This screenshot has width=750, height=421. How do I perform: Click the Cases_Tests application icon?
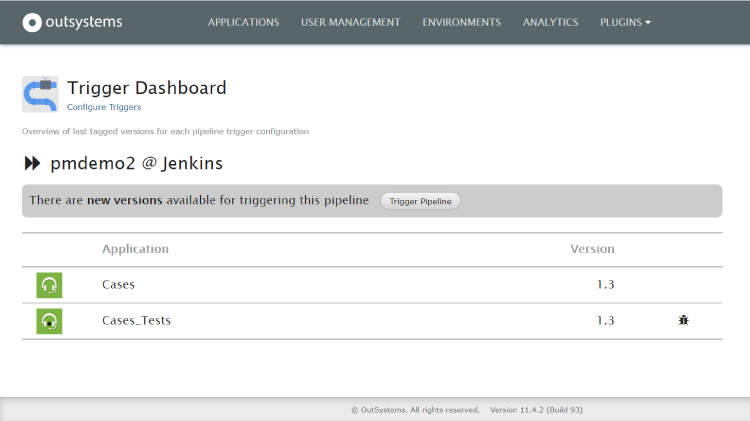pos(49,321)
